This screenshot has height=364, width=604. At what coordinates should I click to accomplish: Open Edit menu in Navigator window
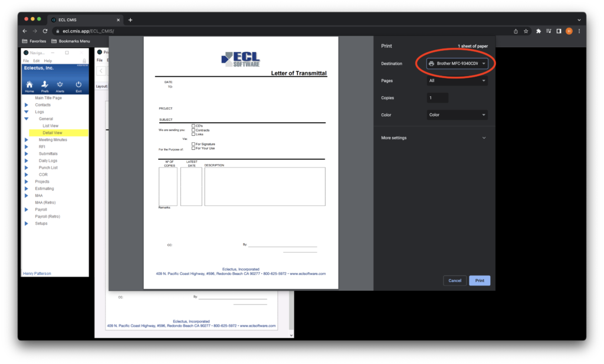click(36, 61)
